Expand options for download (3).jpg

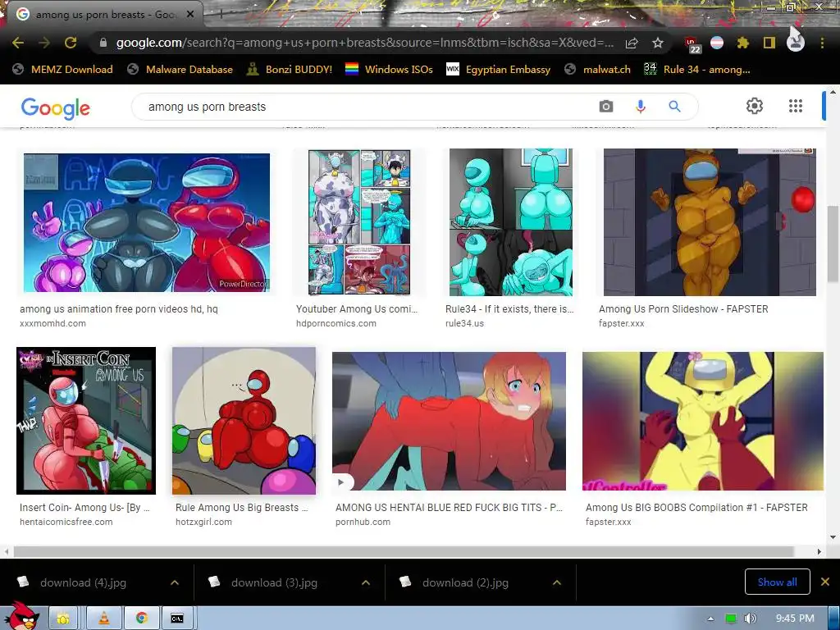point(366,583)
